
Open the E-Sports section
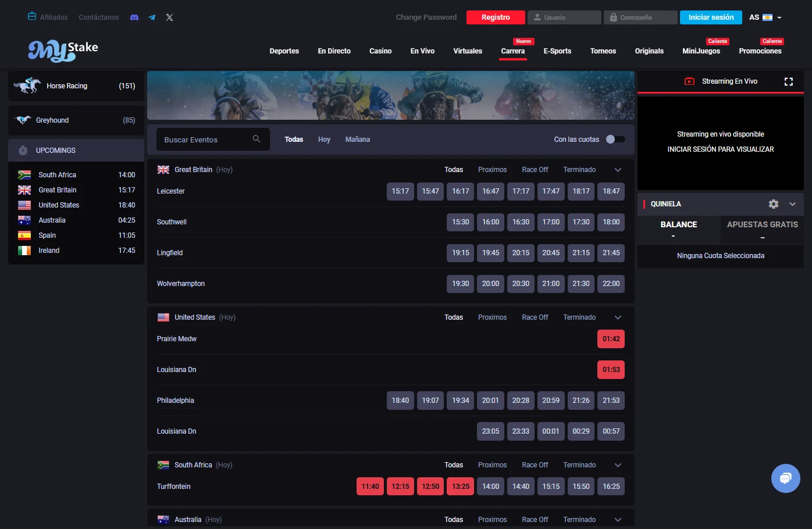[x=557, y=51]
